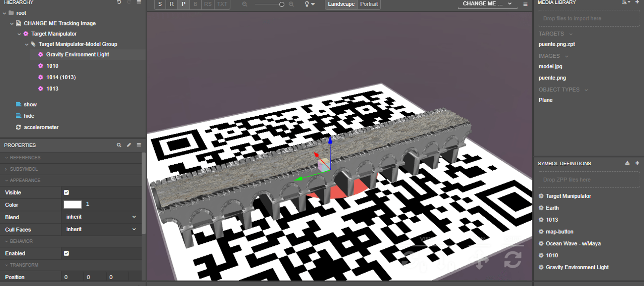This screenshot has width=644, height=286.
Task: Click the first Position value field
Action: point(72,277)
